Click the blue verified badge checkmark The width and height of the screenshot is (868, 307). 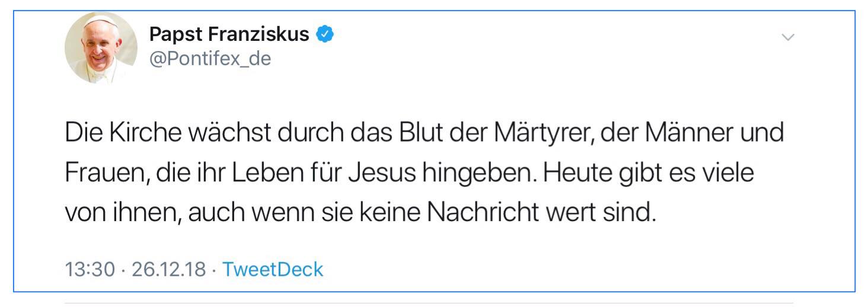coord(324,34)
